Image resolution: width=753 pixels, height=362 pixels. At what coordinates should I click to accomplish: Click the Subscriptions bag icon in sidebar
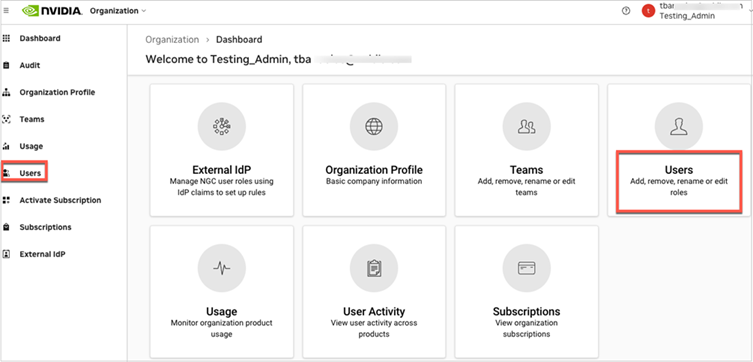7,227
